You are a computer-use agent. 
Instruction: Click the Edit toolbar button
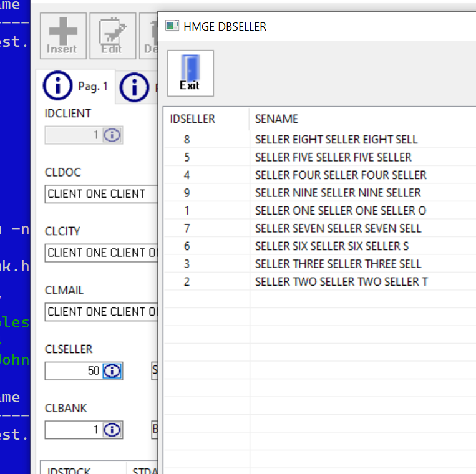point(113,36)
